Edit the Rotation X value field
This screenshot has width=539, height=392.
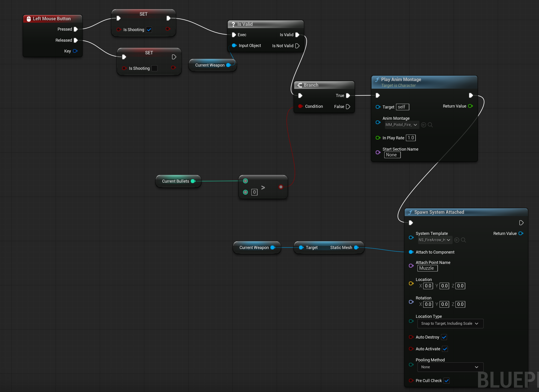click(x=428, y=304)
